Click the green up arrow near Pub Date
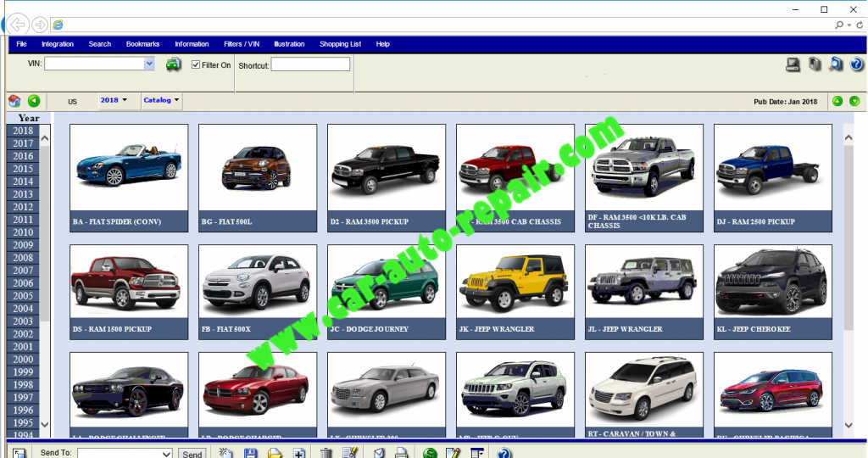This screenshot has height=458, width=868. click(x=837, y=101)
